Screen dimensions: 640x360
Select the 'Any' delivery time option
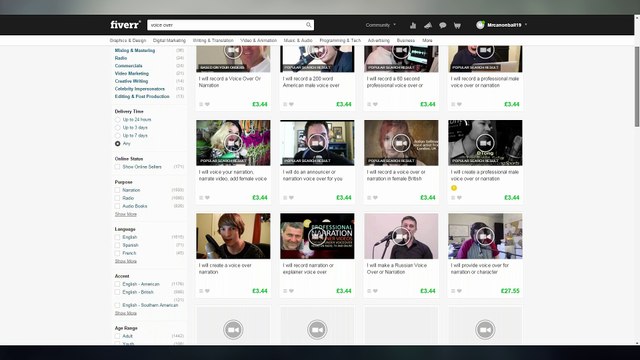coord(118,144)
